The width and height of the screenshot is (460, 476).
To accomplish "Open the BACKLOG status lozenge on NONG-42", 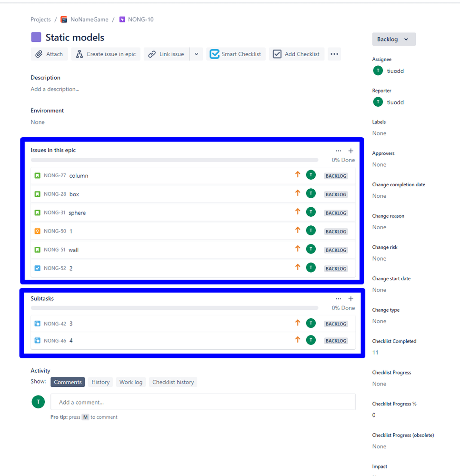I will coord(336,324).
